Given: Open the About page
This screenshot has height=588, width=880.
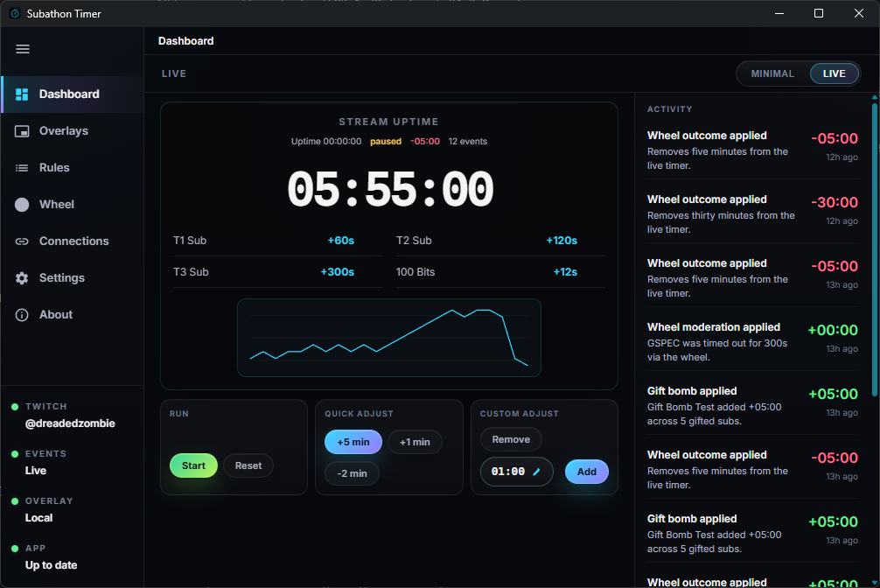Looking at the screenshot, I should 73,314.
